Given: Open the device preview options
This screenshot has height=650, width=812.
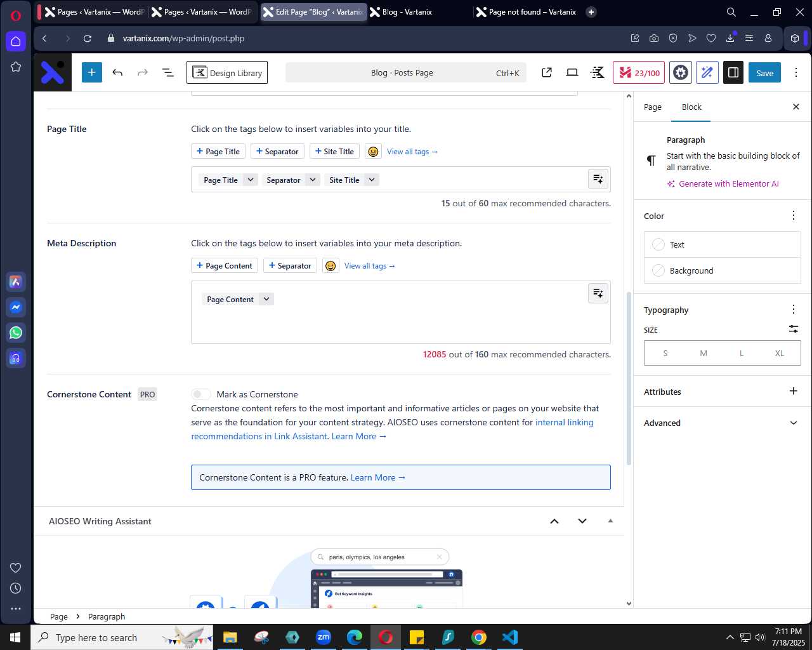Looking at the screenshot, I should click(572, 72).
